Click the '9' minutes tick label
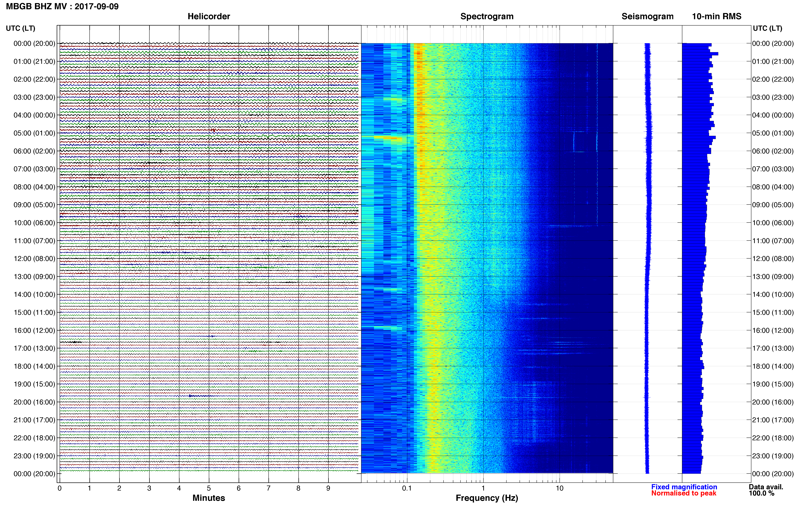Screen dimensions: 812x508 pyautogui.click(x=328, y=488)
